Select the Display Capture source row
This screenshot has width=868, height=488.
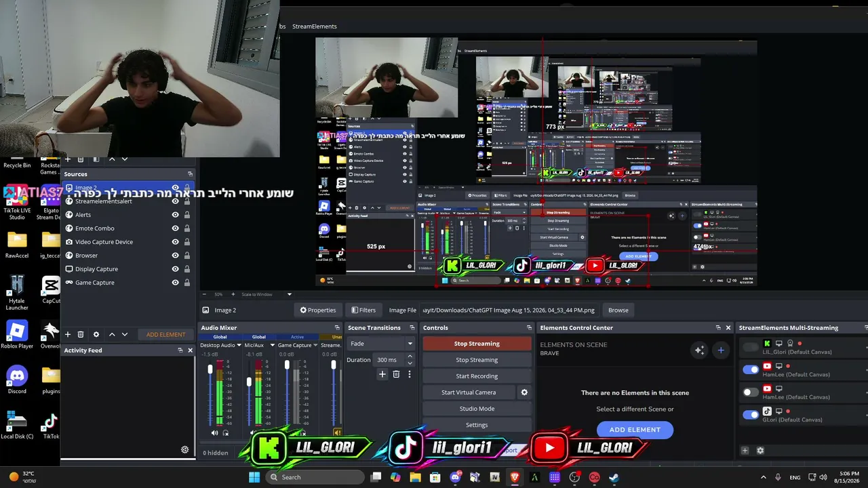[x=127, y=269]
